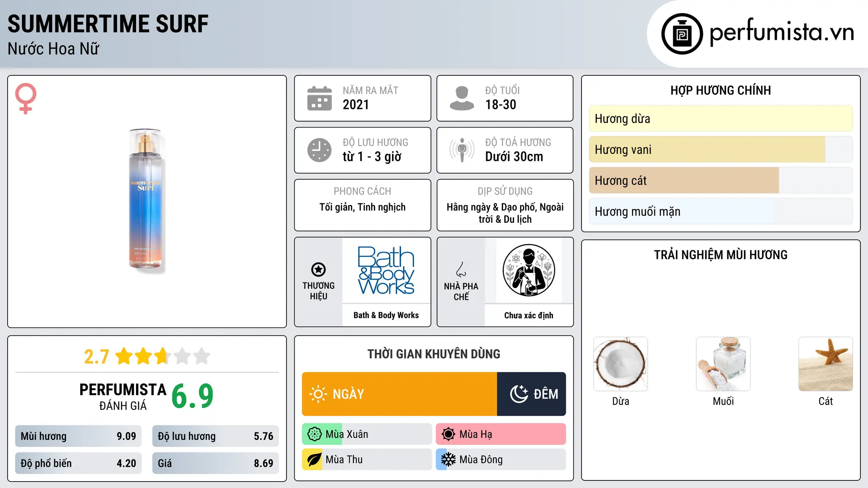Click the sun icon next to Ngày
868x488 pixels.
tap(318, 394)
